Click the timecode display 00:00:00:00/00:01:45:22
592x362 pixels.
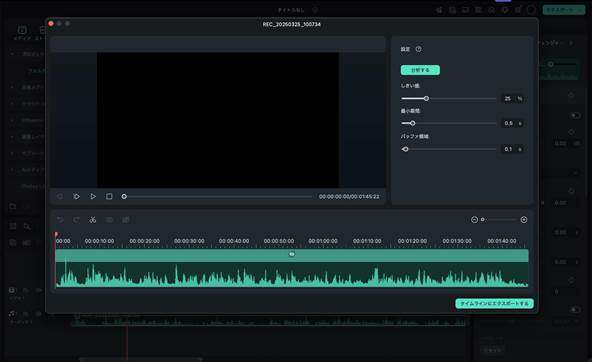pos(349,197)
